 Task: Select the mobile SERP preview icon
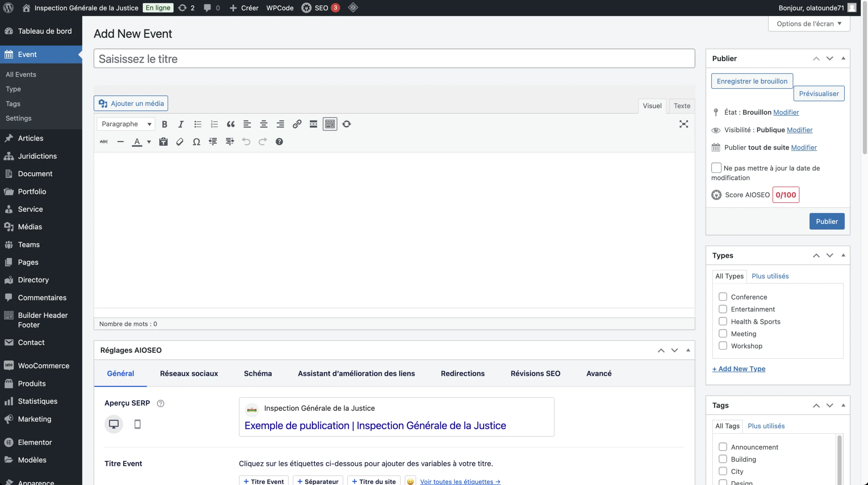tap(137, 424)
